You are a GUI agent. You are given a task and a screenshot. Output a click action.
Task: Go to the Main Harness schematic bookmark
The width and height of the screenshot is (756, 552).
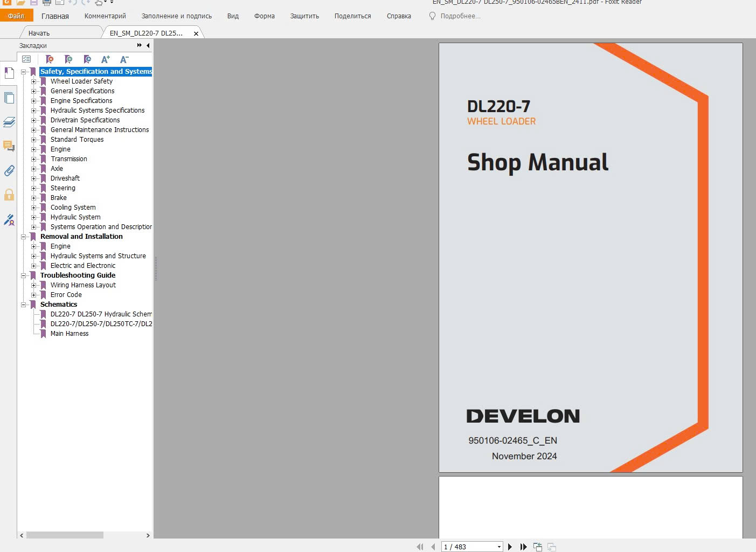coord(70,334)
